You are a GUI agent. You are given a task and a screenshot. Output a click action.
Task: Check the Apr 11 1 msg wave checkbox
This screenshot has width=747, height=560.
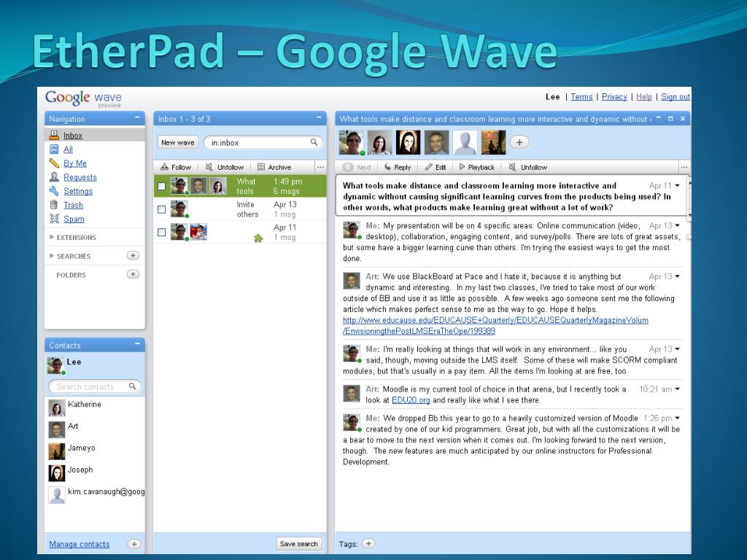click(x=161, y=232)
